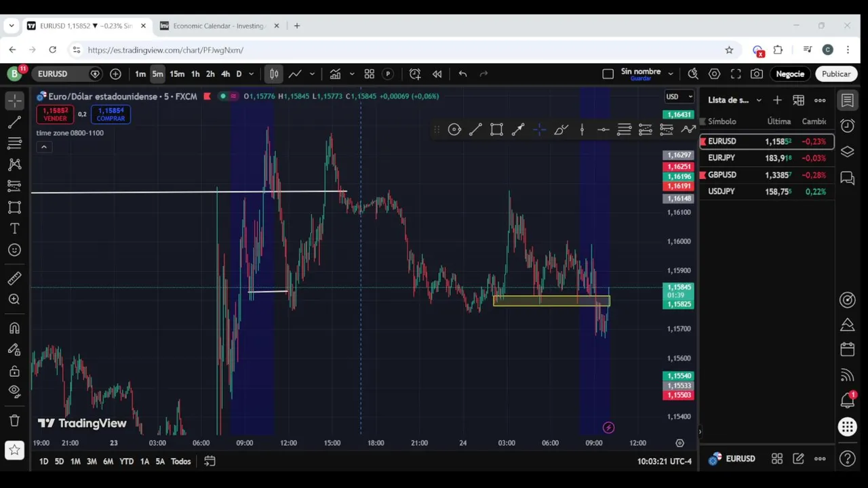The image size is (868, 488).
Task: Open the emoji icons tool
Action: click(14, 250)
